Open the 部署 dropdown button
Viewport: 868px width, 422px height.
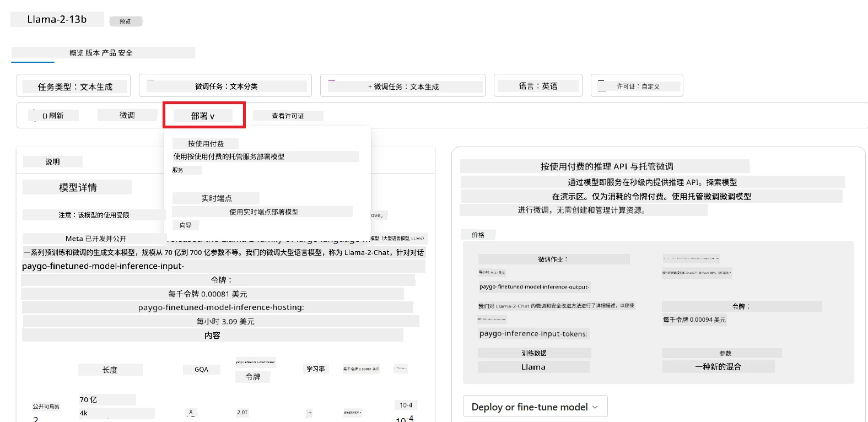pyautogui.click(x=203, y=116)
